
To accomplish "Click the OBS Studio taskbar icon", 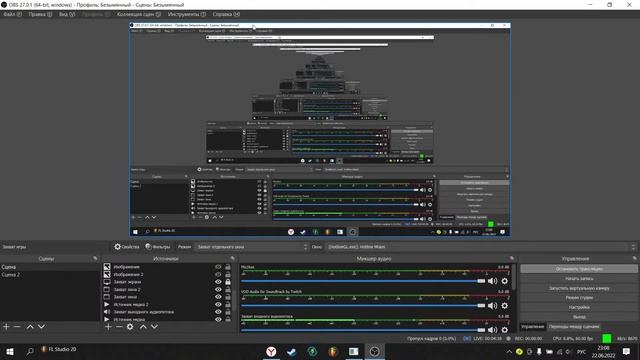I will pos(374,351).
